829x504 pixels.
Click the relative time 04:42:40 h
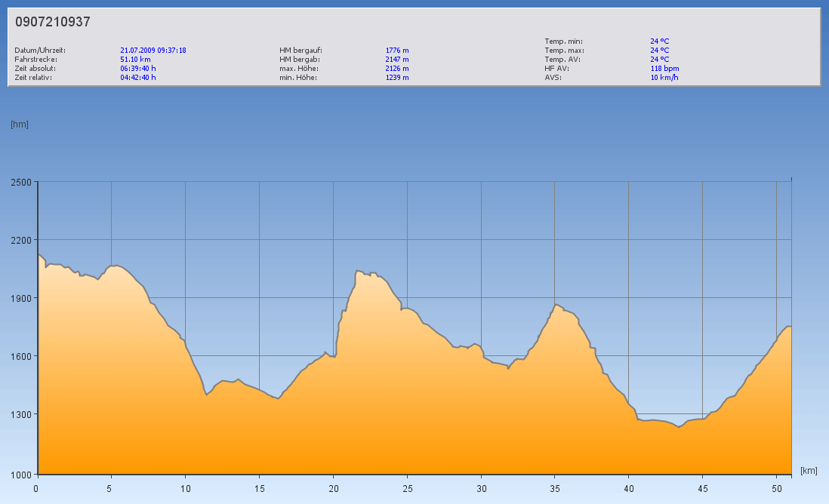coord(138,78)
